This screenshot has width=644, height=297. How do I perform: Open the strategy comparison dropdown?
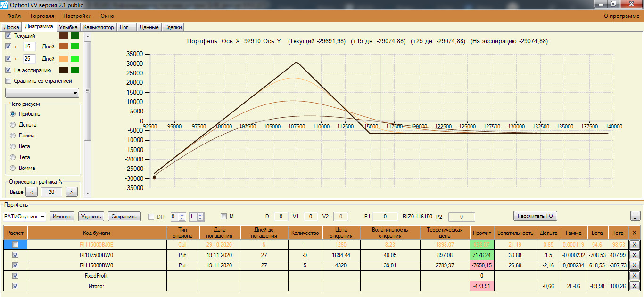coord(42,93)
